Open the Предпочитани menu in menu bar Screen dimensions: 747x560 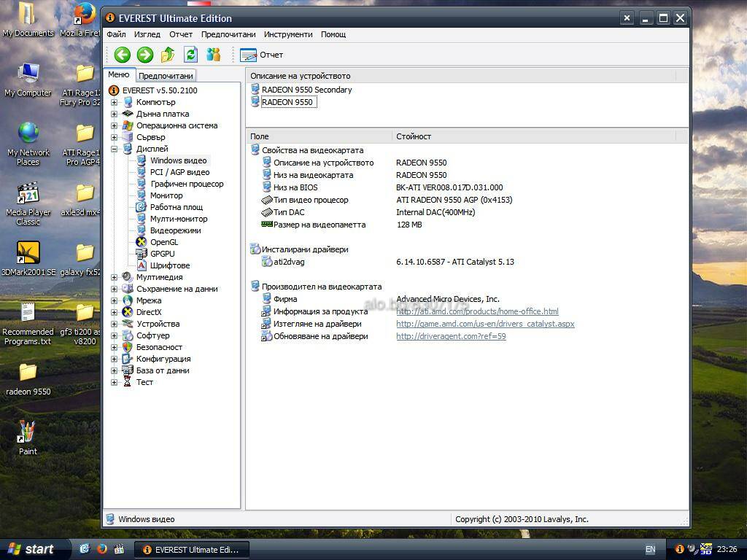click(x=228, y=34)
